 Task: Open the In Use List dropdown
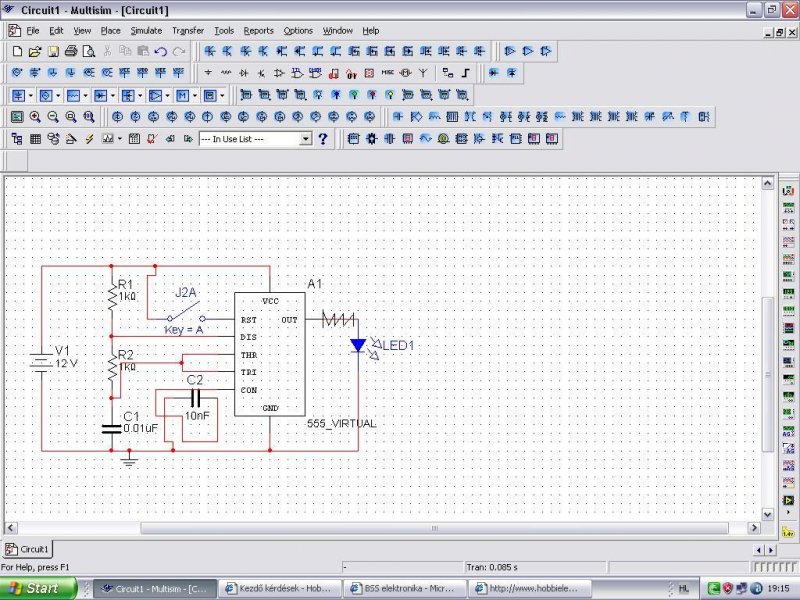[305, 139]
